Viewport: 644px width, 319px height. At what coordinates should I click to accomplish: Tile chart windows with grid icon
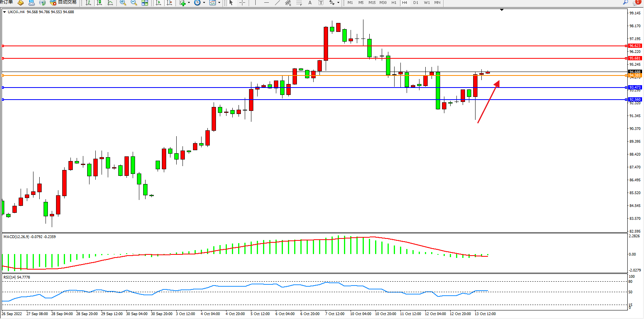[x=145, y=3]
